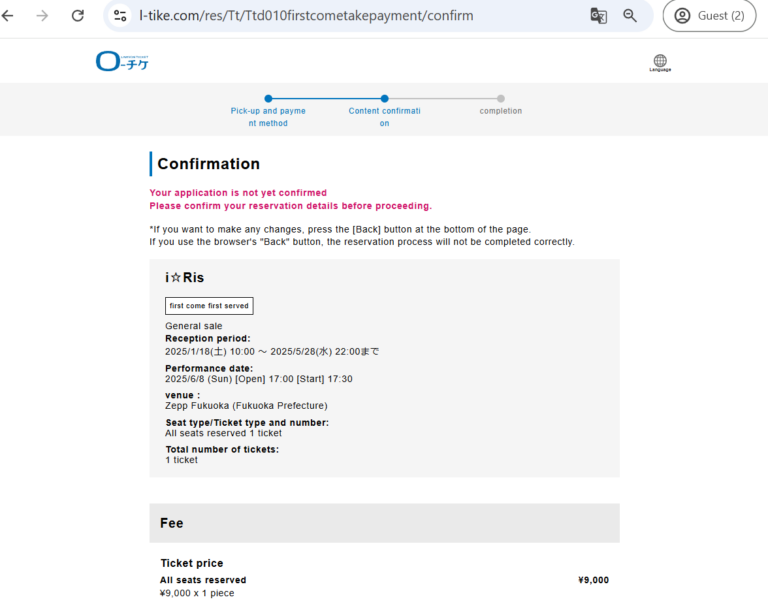This screenshot has height=608, width=768.
Task: Click the browser Back arrow
Action: pos(9,16)
